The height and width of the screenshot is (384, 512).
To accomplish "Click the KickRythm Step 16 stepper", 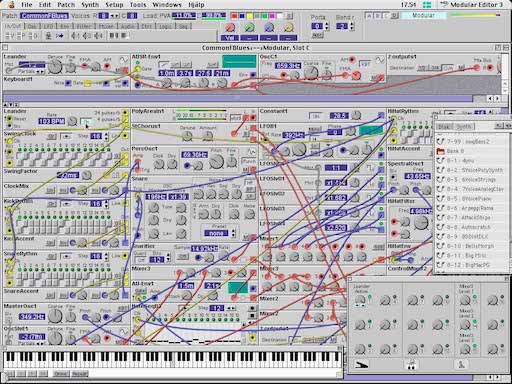I will tap(106, 203).
